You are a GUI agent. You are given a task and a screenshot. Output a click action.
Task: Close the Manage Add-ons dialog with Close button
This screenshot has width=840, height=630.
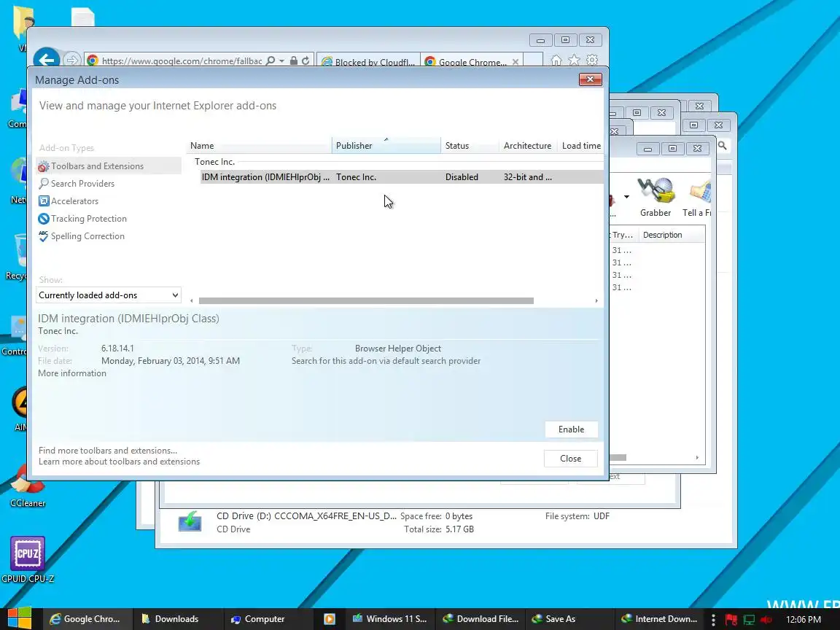click(570, 459)
